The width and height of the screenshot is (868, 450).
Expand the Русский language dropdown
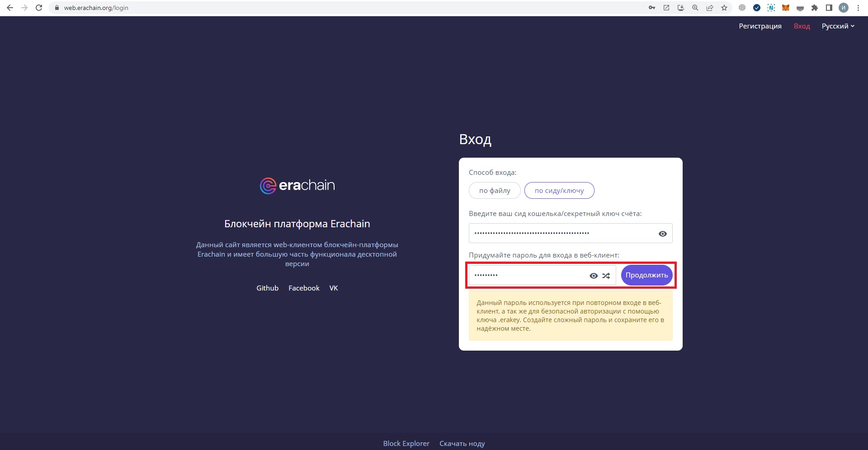pos(838,26)
